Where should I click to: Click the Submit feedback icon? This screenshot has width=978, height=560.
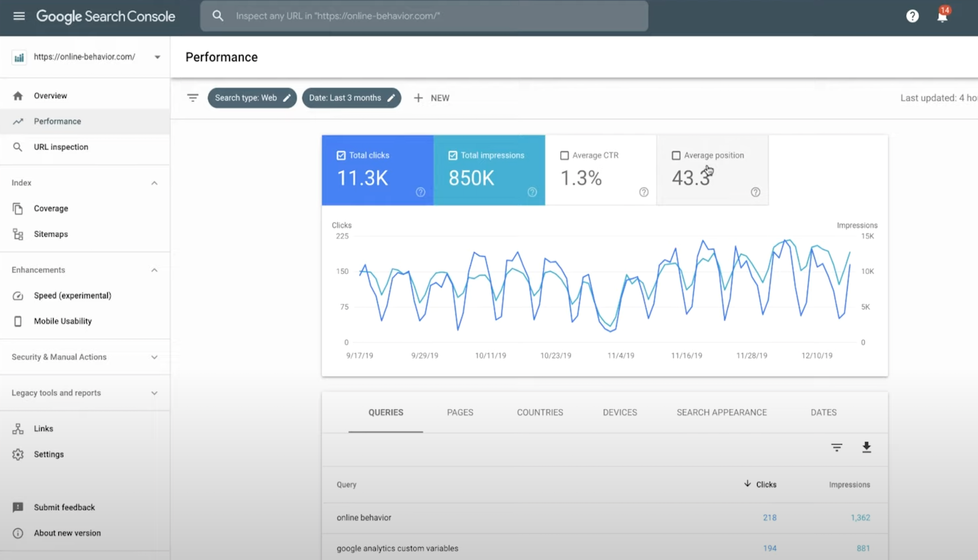pos(18,507)
